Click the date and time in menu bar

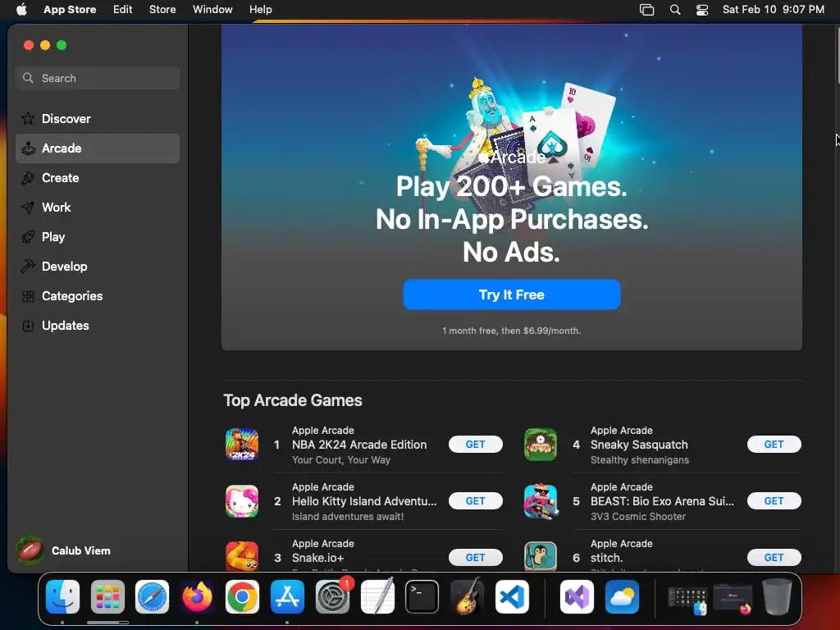pyautogui.click(x=773, y=10)
